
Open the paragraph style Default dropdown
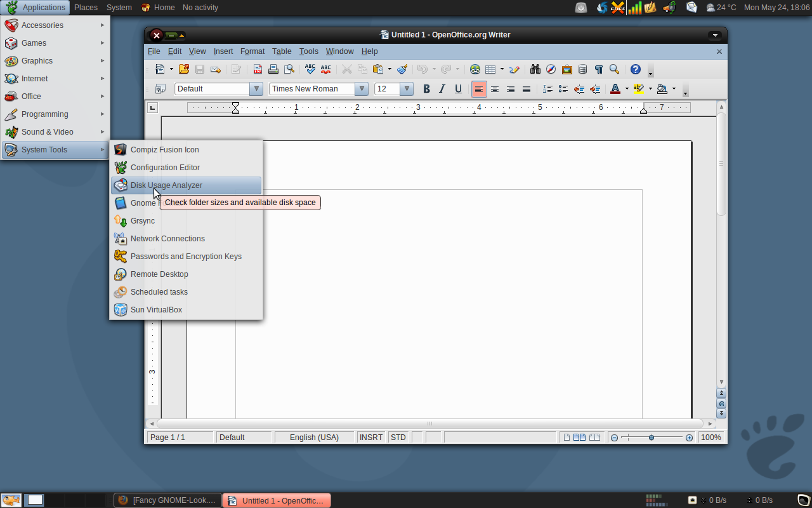point(256,89)
